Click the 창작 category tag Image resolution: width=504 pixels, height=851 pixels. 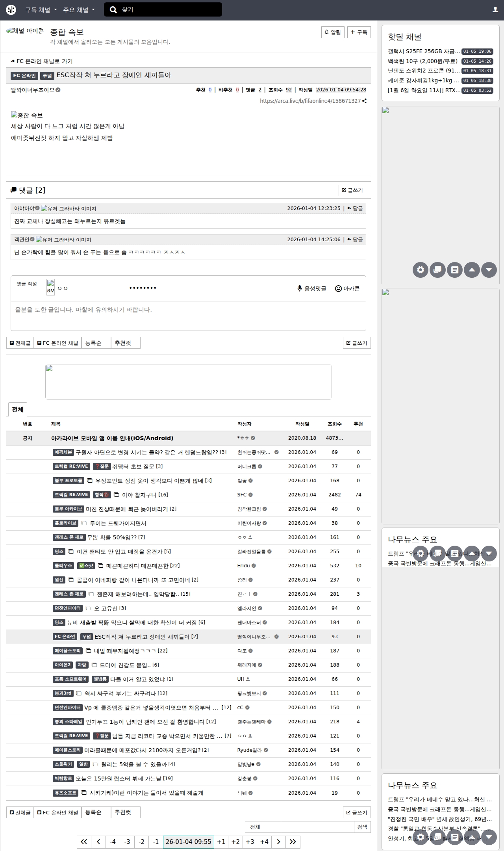102,495
